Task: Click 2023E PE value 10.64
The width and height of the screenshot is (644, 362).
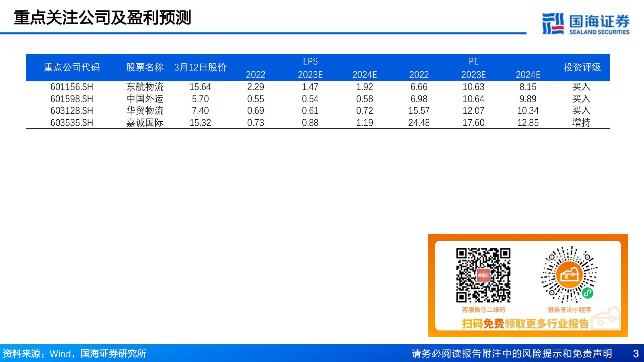Action: [x=474, y=99]
